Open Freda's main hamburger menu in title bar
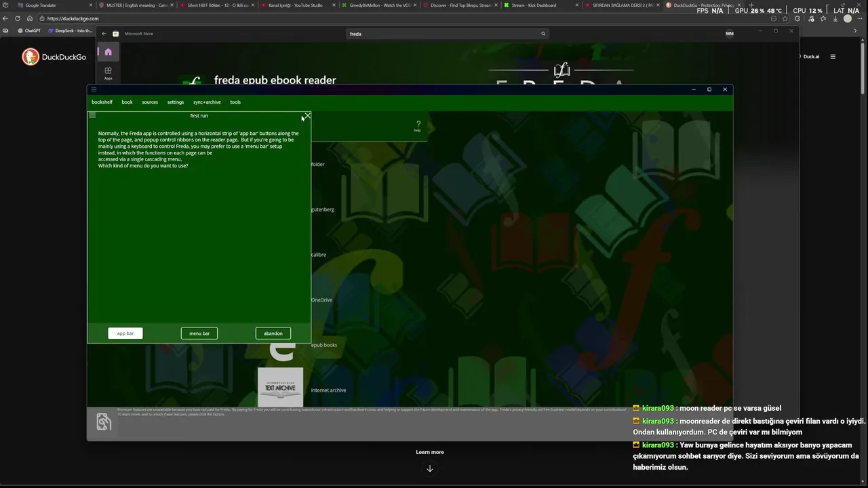Image resolution: width=868 pixels, height=488 pixels. tap(94, 89)
